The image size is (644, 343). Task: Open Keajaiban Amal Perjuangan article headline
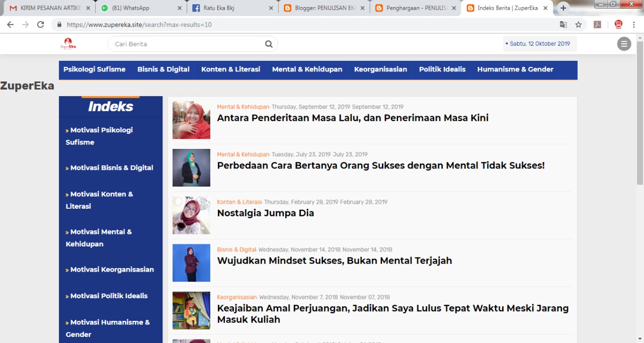tap(393, 314)
